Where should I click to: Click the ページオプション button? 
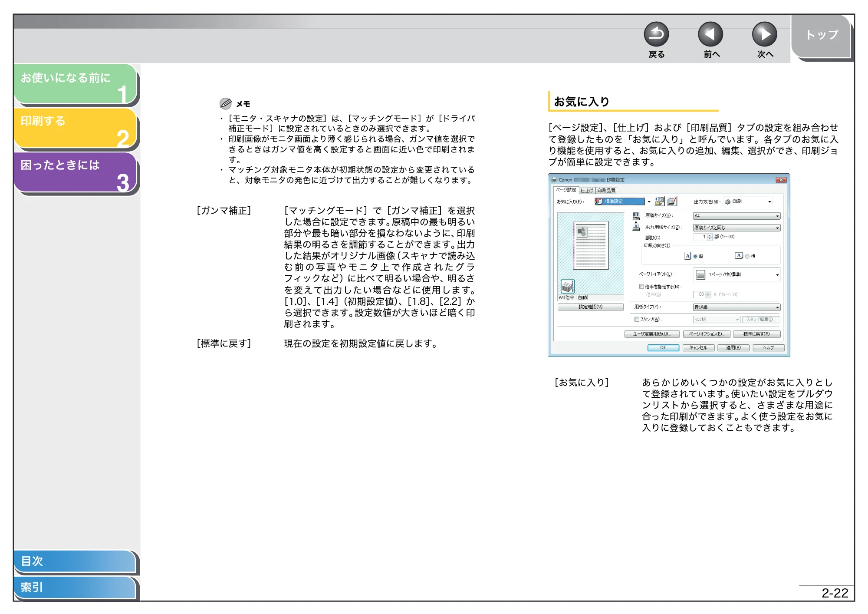pos(707,334)
